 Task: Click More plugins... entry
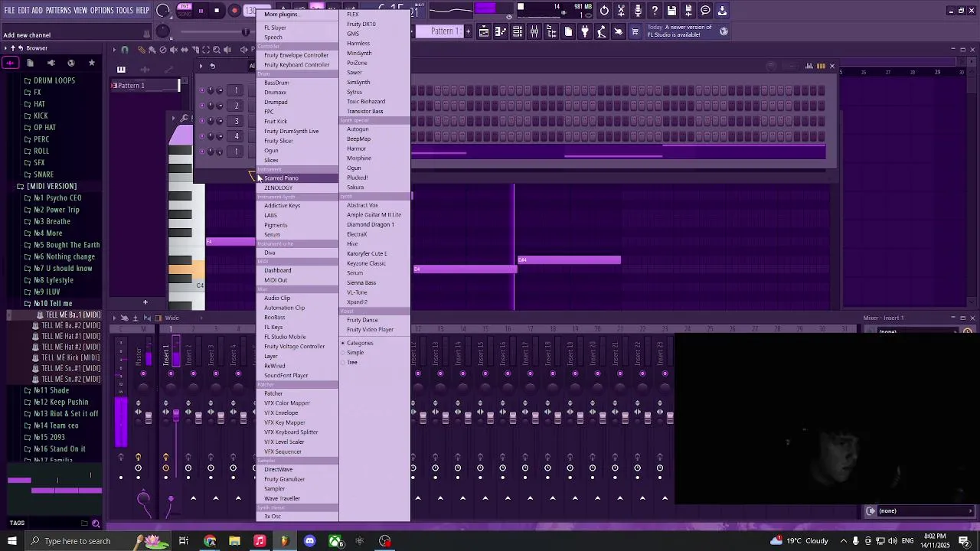298,14
